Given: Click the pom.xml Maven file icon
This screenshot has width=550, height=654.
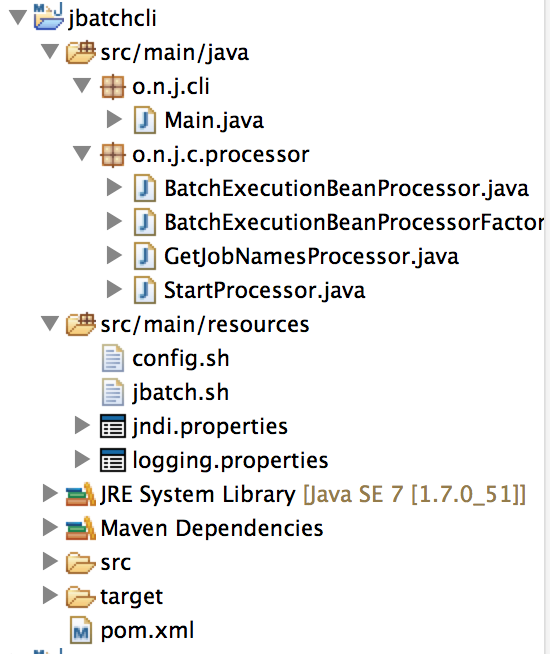Looking at the screenshot, I should (x=80, y=630).
